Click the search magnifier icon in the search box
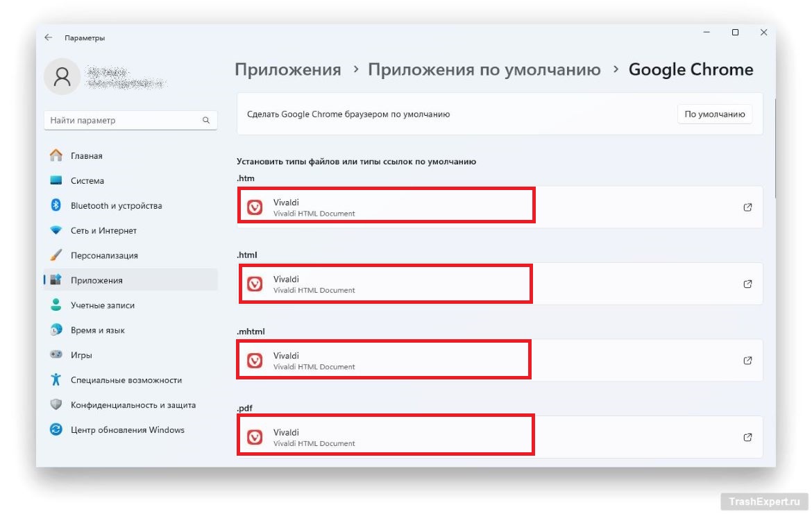The image size is (812, 514). [206, 120]
